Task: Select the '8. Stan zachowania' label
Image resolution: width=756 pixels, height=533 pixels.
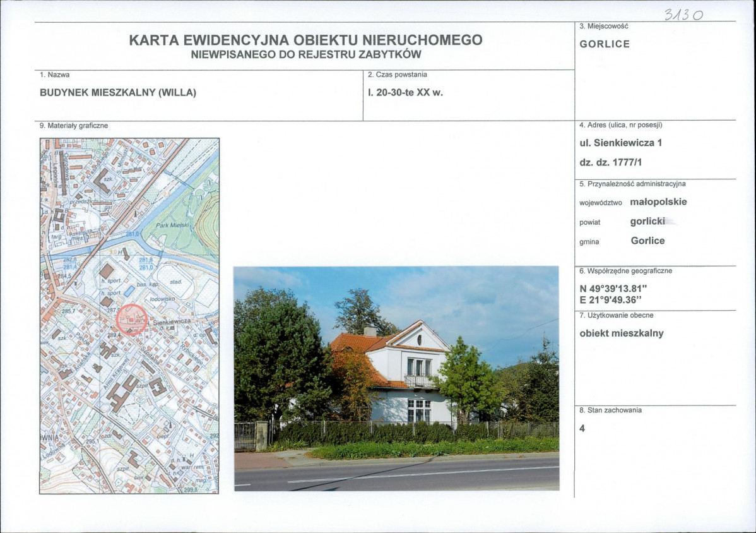Action: pos(610,410)
